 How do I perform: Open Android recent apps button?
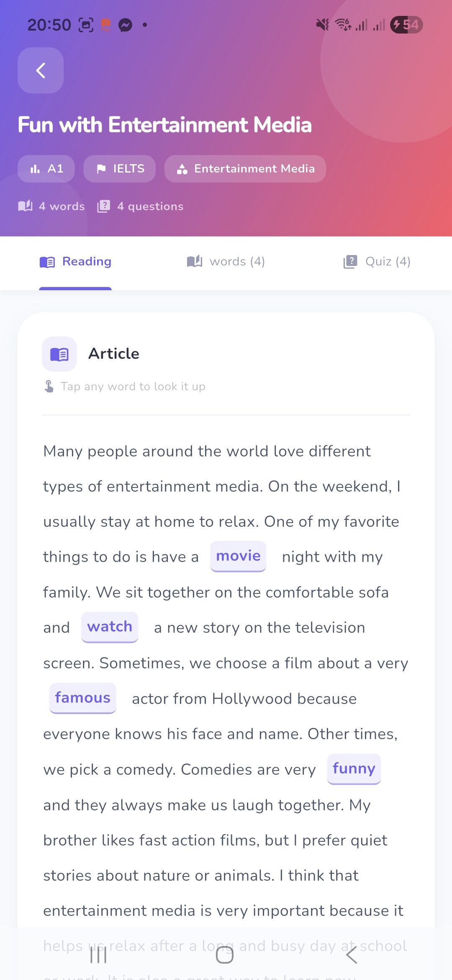click(x=98, y=955)
